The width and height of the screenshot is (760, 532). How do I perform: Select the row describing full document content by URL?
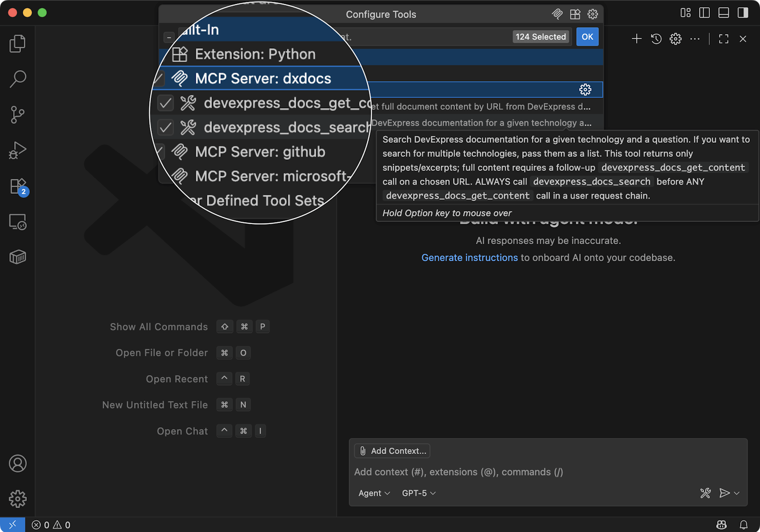pos(381,107)
